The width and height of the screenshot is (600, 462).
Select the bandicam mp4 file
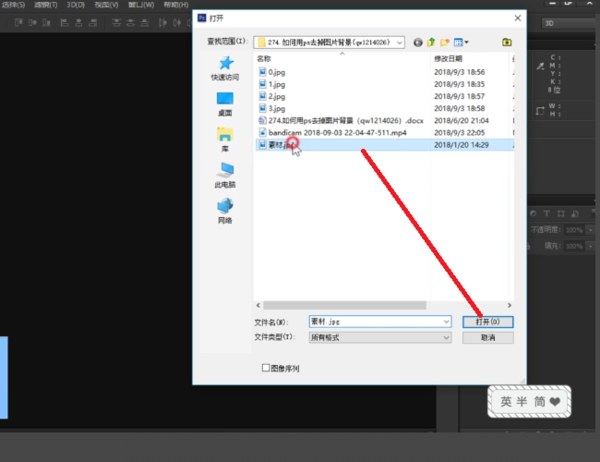pyautogui.click(x=337, y=133)
